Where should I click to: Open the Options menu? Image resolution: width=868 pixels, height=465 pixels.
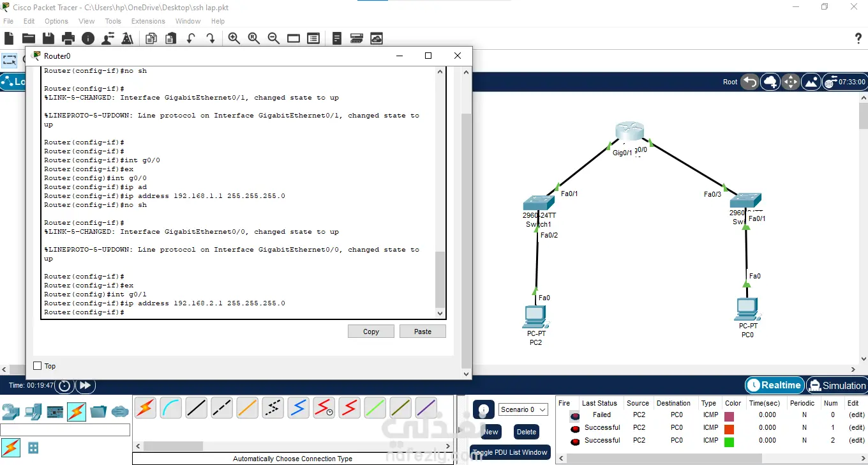coord(56,21)
